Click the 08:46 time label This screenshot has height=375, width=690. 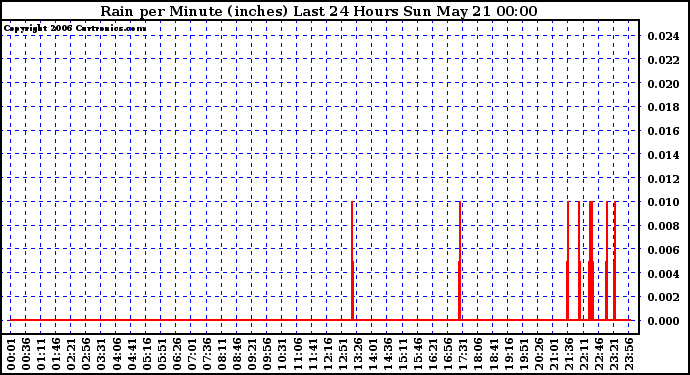[x=237, y=354]
